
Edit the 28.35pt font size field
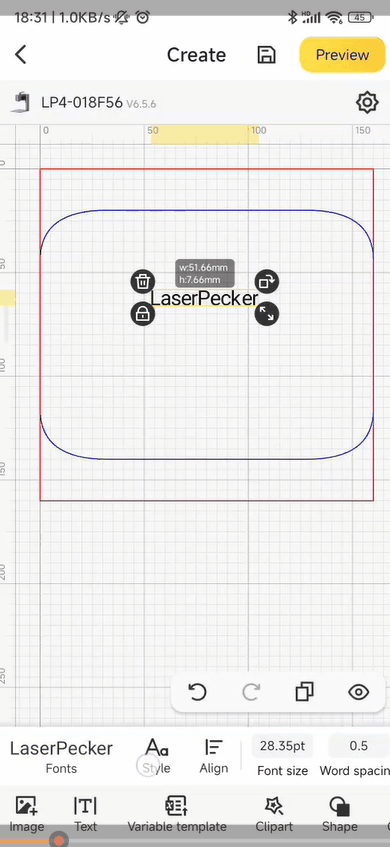tap(283, 747)
